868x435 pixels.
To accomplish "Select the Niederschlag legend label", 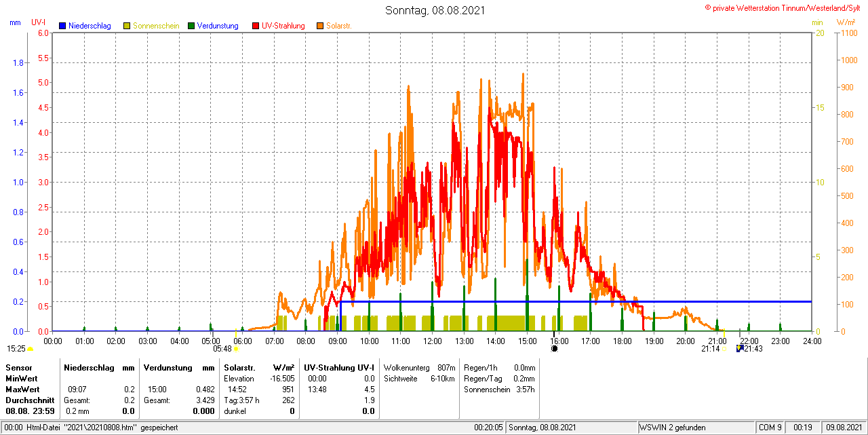I will [x=90, y=26].
